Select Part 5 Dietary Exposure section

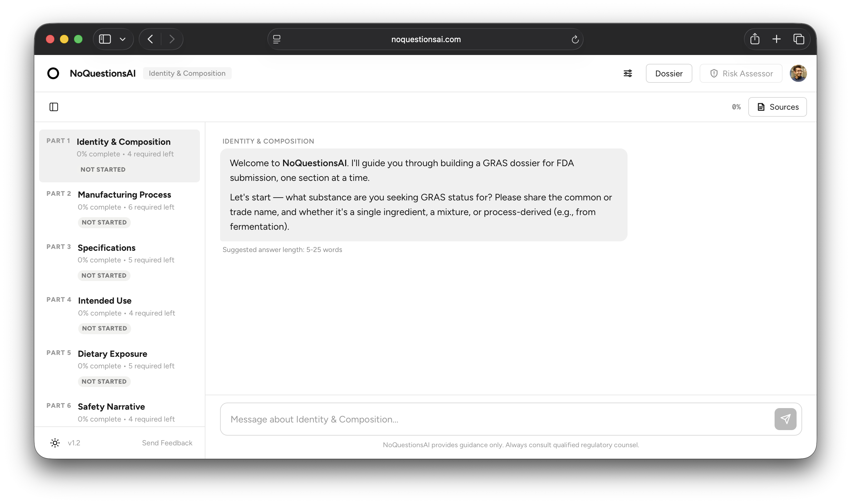(119, 367)
